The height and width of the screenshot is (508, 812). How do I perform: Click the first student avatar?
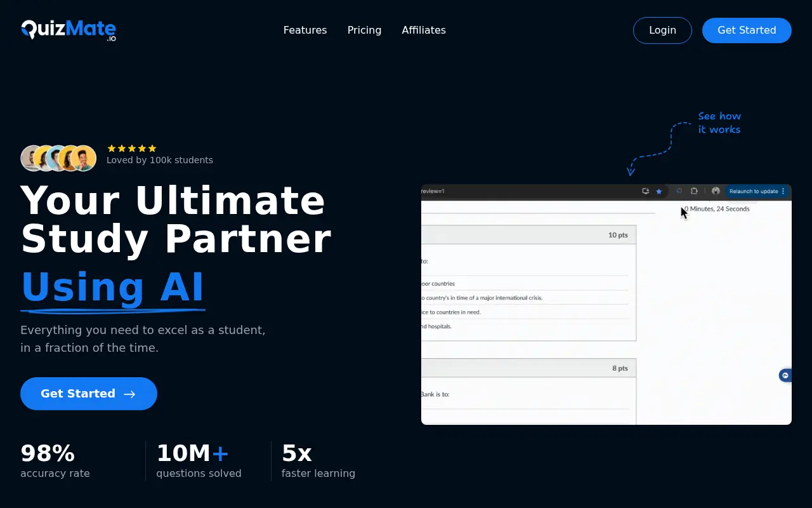point(30,158)
